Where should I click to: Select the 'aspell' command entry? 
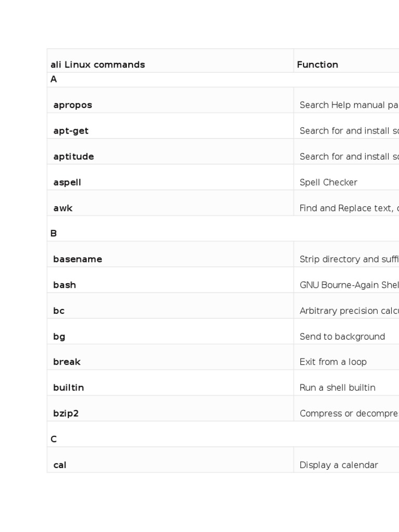67,182
